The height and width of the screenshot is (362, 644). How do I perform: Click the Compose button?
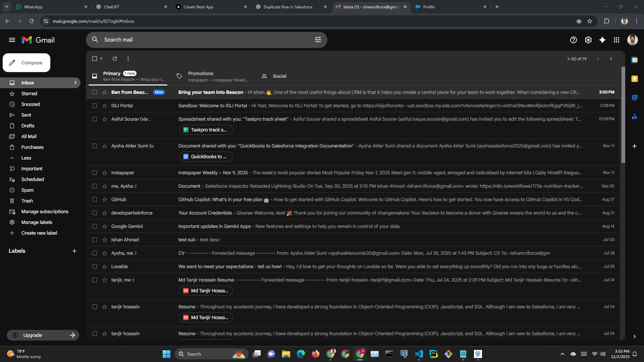click(x=26, y=63)
